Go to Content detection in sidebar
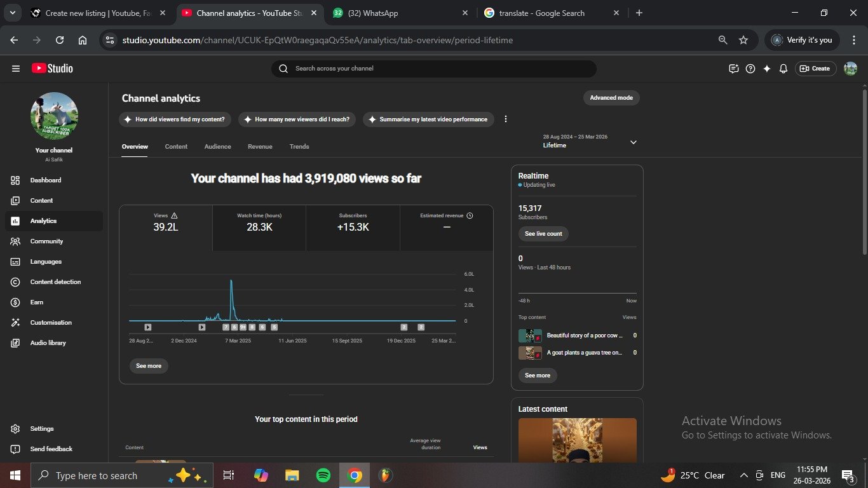The width and height of the screenshot is (868, 488). (55, 282)
